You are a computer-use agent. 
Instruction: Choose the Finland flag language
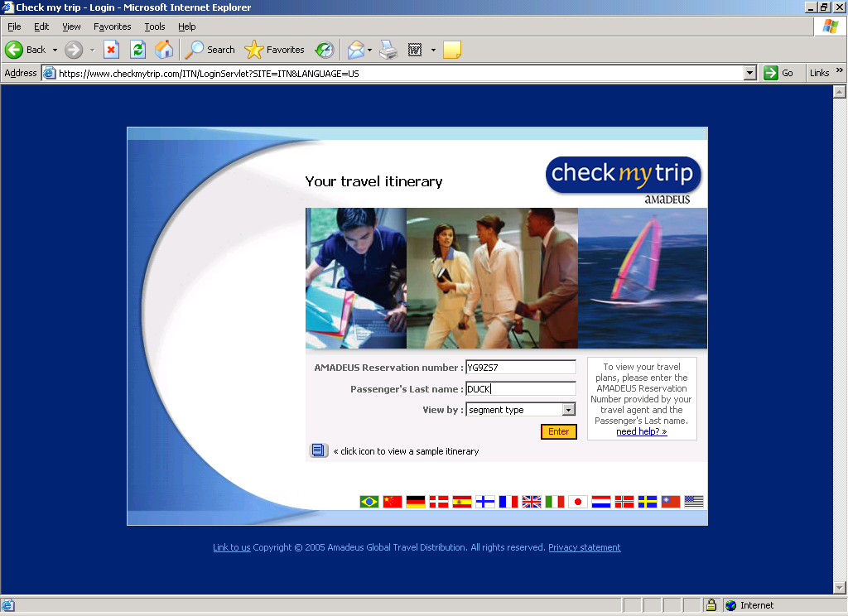point(485,502)
